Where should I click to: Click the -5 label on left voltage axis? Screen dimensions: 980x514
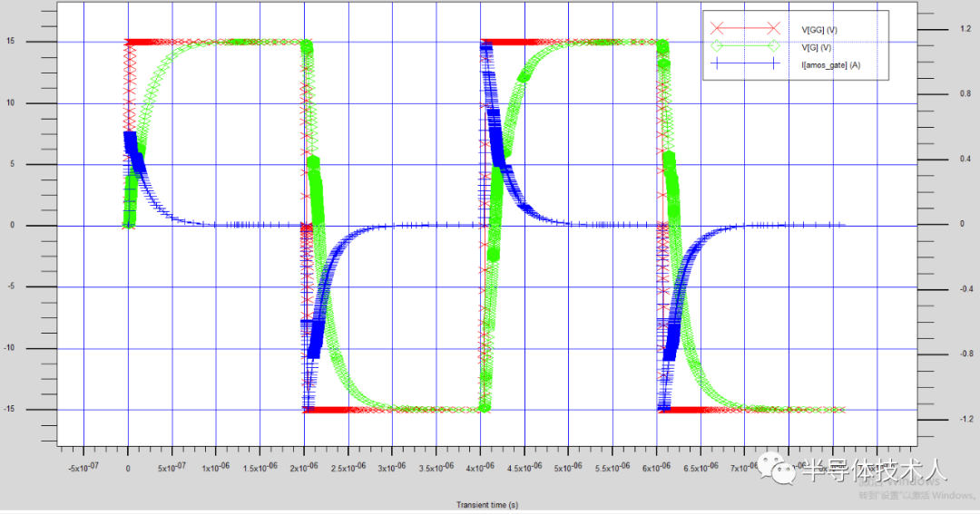pyautogui.click(x=11, y=286)
